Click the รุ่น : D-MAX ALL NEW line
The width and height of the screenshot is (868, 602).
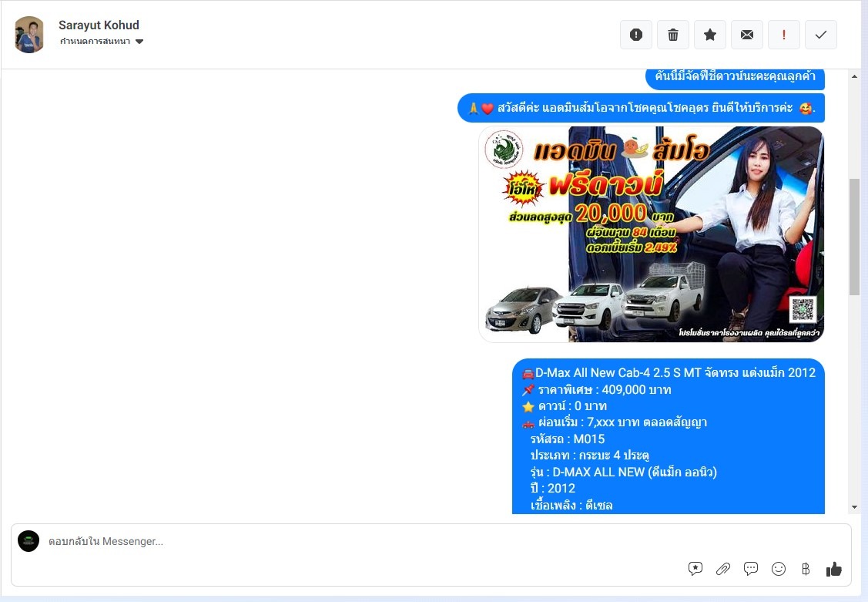pyautogui.click(x=623, y=472)
